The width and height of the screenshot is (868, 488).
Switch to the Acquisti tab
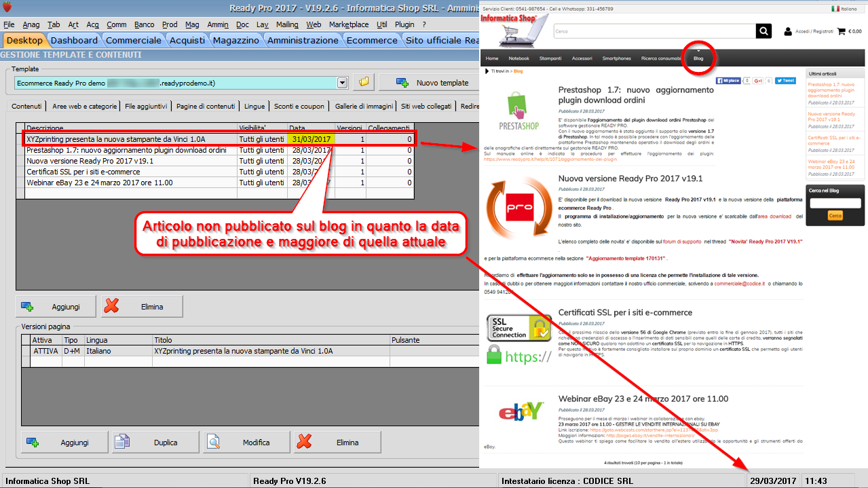pyautogui.click(x=187, y=40)
